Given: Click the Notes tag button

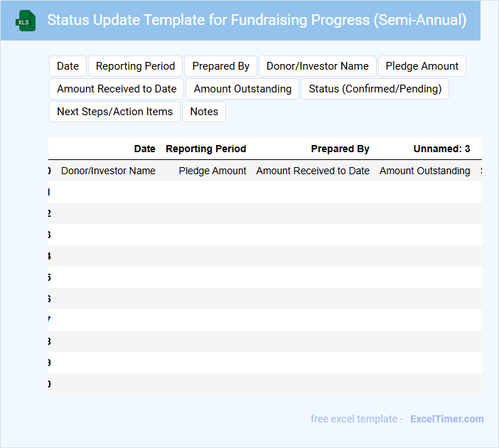Looking at the screenshot, I should click(x=204, y=112).
